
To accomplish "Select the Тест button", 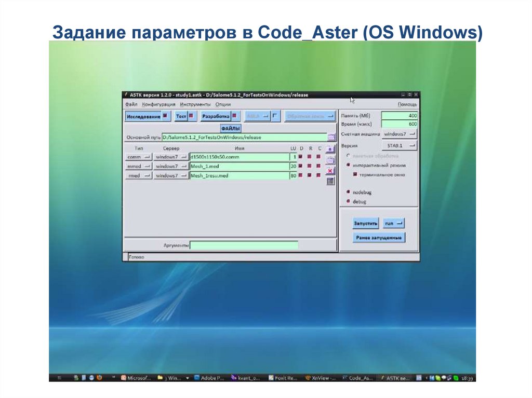I will tap(181, 116).
